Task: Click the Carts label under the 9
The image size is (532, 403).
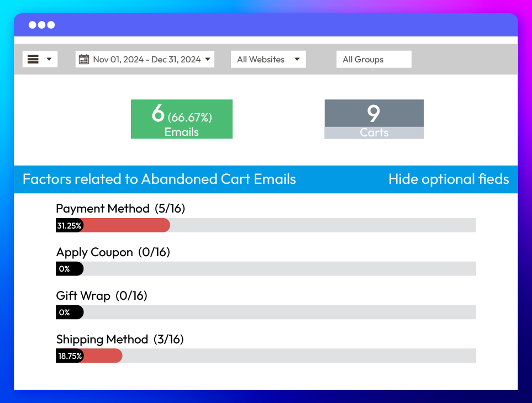Action: [x=374, y=132]
